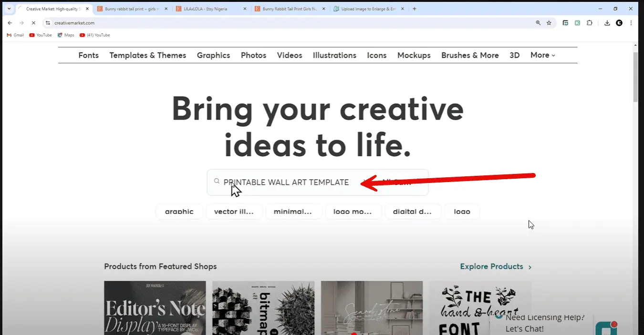Open Chrome's three-dot menu

(x=631, y=23)
